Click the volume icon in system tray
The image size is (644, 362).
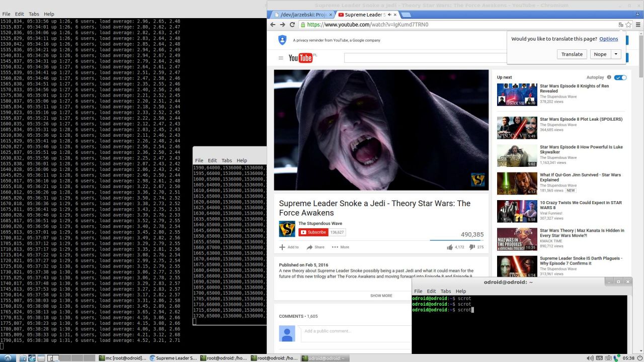[590, 358]
